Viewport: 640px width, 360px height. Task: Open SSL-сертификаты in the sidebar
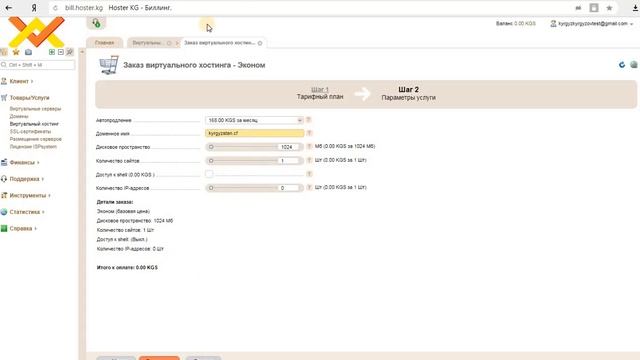coord(31,131)
